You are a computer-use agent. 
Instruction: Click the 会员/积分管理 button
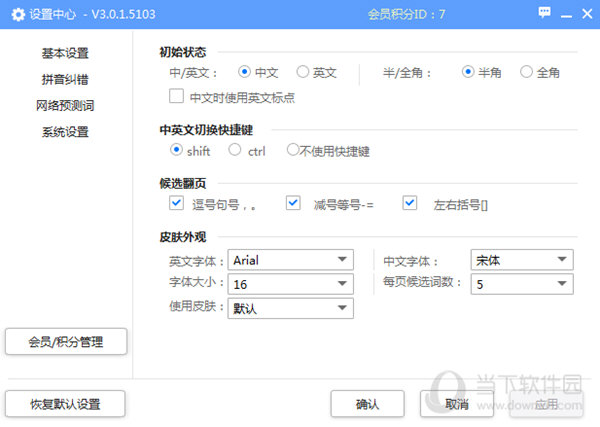[66, 341]
